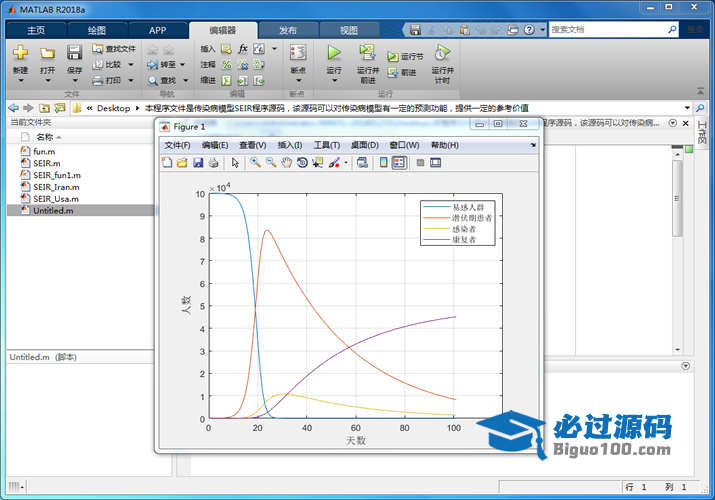This screenshot has height=500, width=715.
Task: Open the Print (打印) dropdown in ribbon
Action: [130, 80]
